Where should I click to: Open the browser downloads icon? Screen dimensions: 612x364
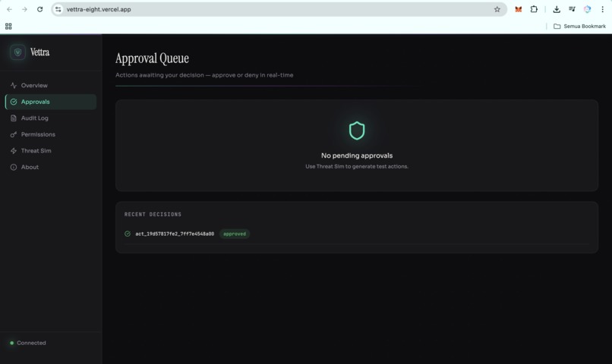557,9
